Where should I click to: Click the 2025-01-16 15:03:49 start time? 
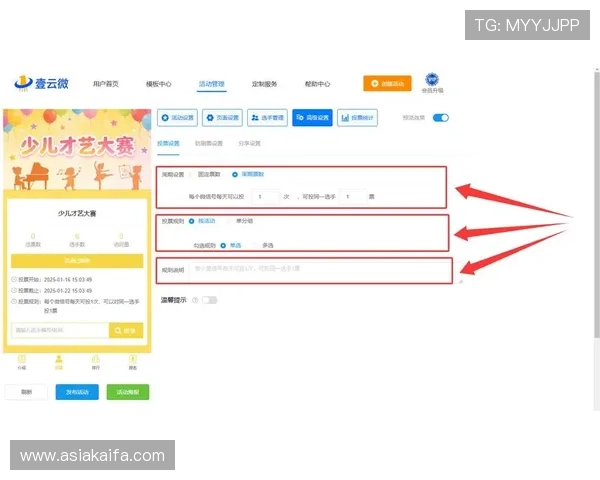(x=68, y=279)
